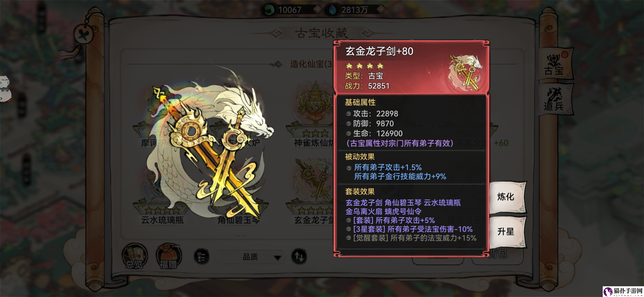Click the blue spirit stone icon
The image size is (644, 297).
pyautogui.click(x=332, y=10)
